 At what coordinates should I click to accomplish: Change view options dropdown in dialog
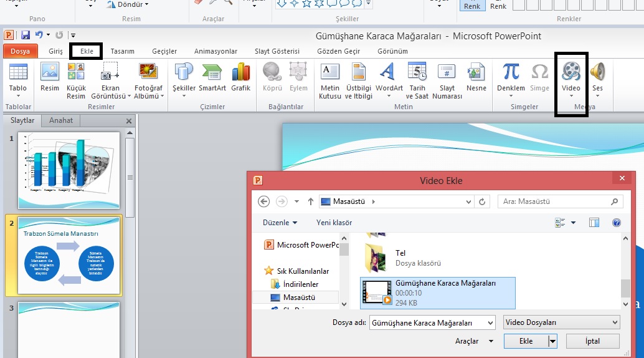click(574, 223)
